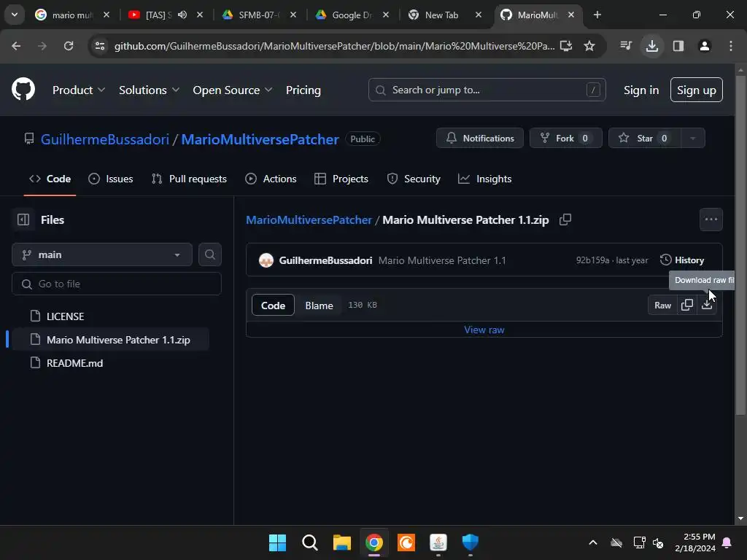The width and height of the screenshot is (747, 560).
Task: Open GuilhermeBussadori owner link
Action: coord(105,139)
